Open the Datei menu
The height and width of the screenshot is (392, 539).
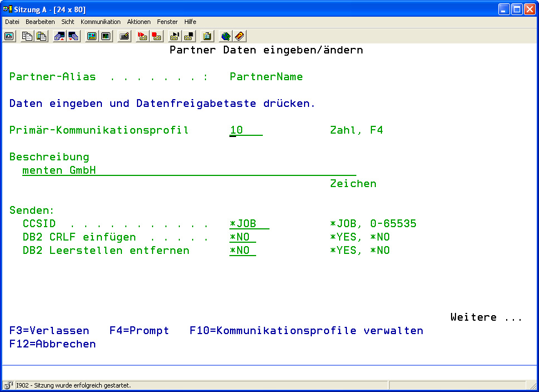(12, 22)
